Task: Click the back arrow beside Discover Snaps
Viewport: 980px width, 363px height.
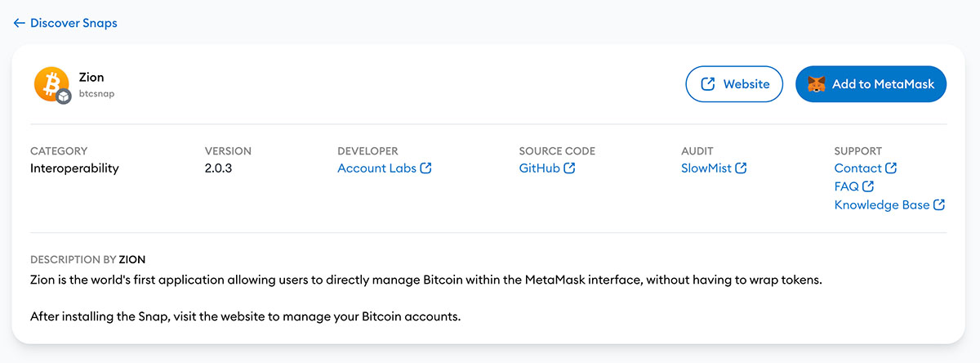Action: [20, 23]
